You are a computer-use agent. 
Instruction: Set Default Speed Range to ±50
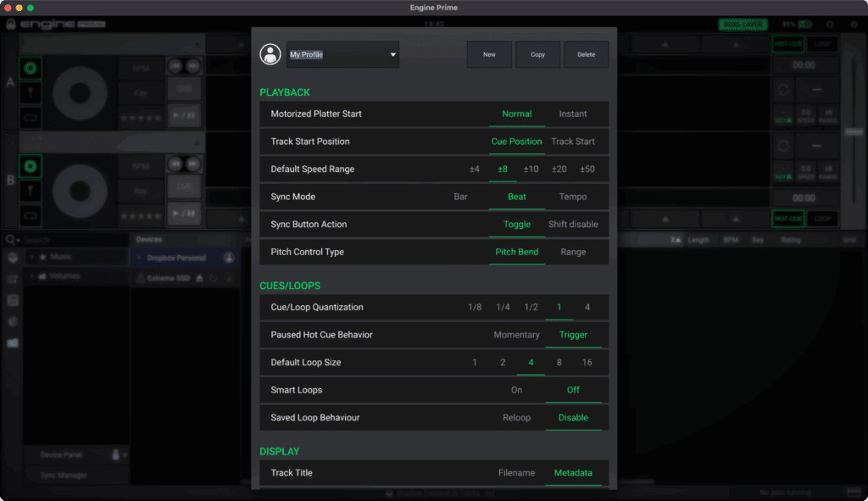[x=587, y=169]
